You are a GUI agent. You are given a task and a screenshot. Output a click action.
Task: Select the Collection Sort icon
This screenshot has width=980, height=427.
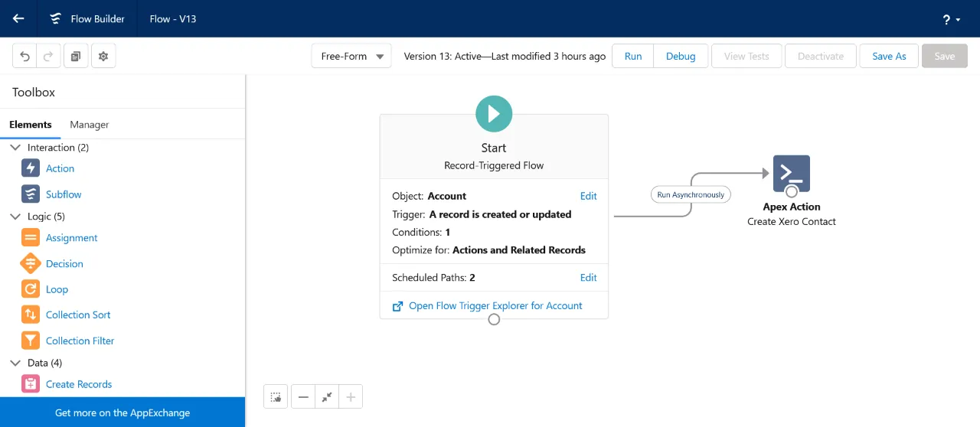(31, 315)
